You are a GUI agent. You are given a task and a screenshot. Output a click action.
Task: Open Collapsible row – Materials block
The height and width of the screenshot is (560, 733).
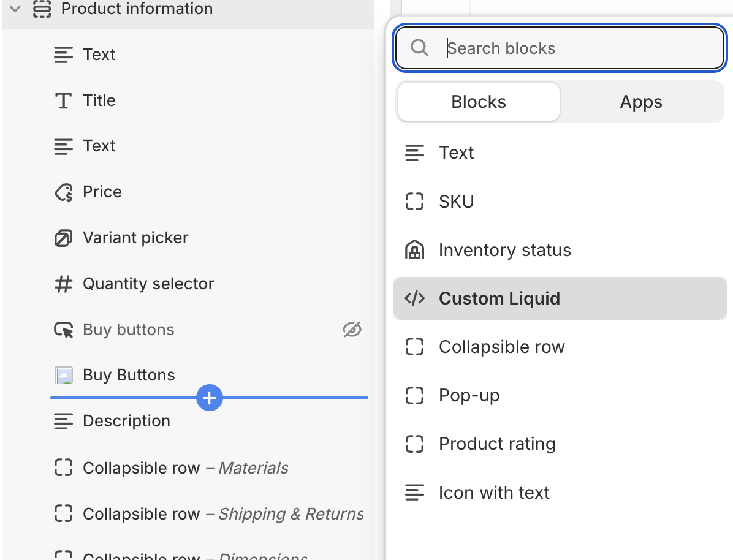pos(185,468)
